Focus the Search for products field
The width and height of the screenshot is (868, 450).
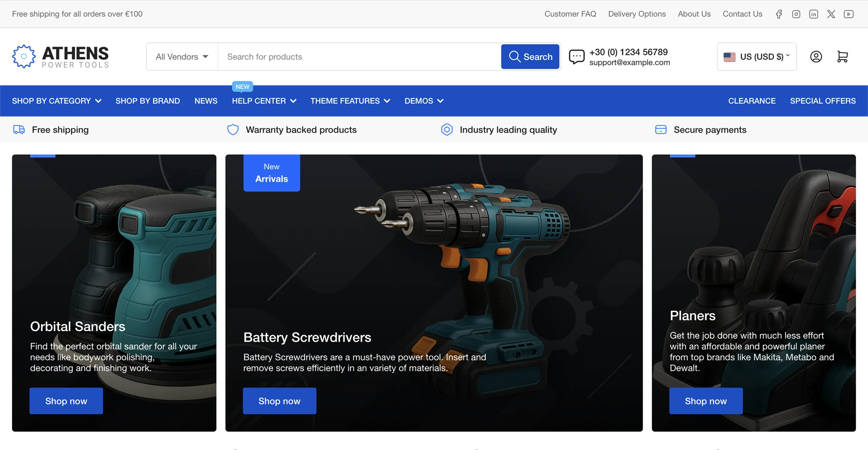coord(359,57)
